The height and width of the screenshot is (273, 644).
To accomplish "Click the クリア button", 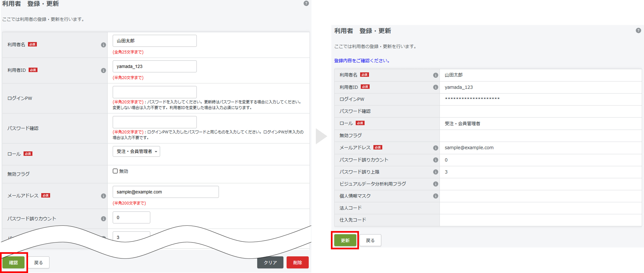I will [x=270, y=263].
